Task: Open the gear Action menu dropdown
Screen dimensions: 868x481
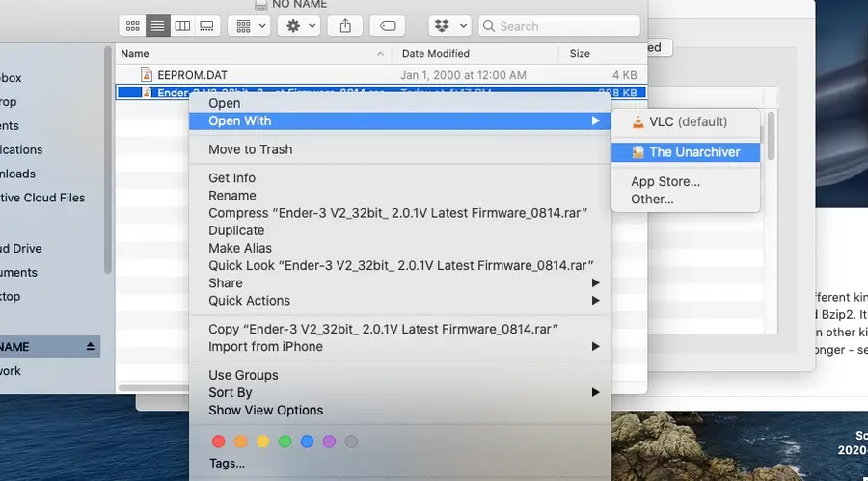Action: tap(298, 26)
